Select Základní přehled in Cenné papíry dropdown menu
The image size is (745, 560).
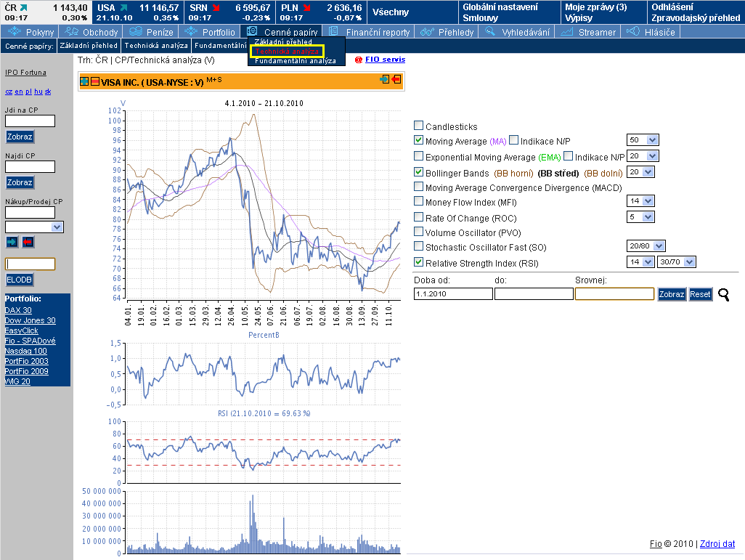pos(283,42)
